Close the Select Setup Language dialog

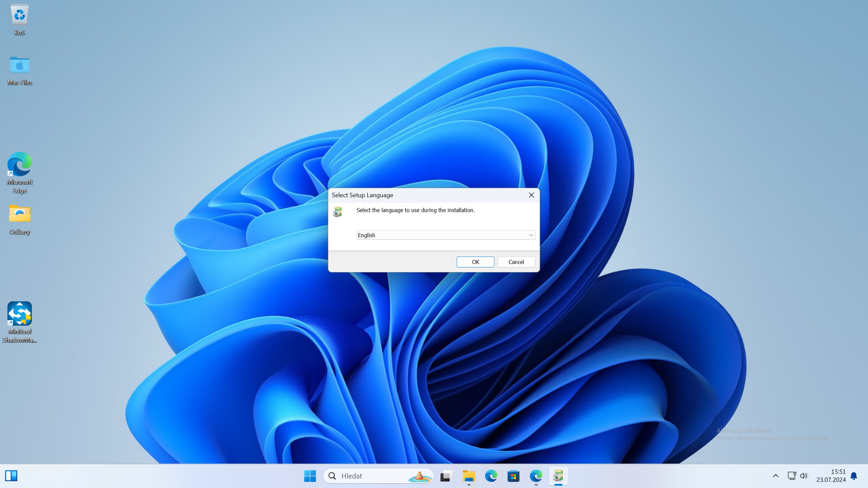(531, 195)
